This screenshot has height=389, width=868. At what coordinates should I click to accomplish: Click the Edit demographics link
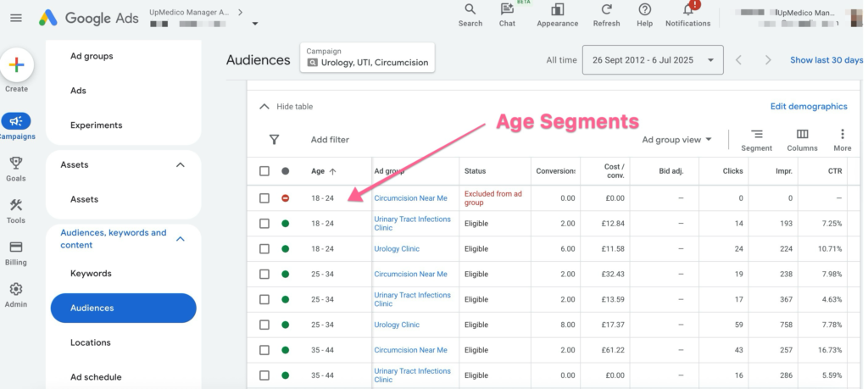[809, 106]
